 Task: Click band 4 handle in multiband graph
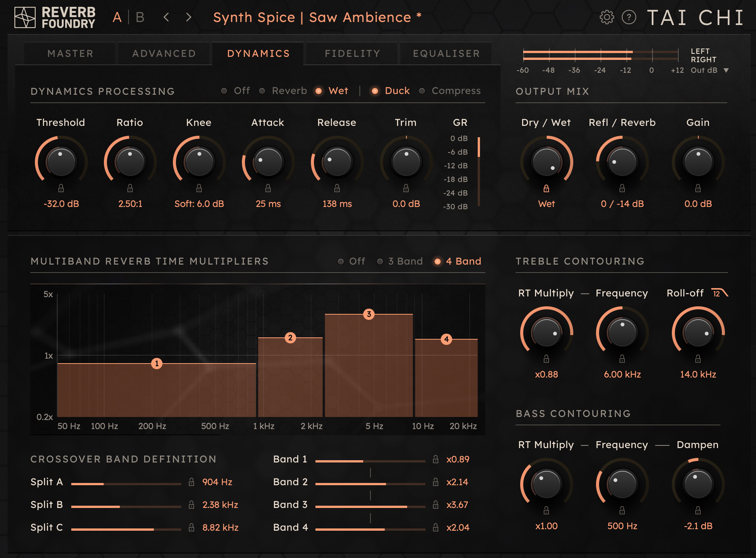coord(447,339)
